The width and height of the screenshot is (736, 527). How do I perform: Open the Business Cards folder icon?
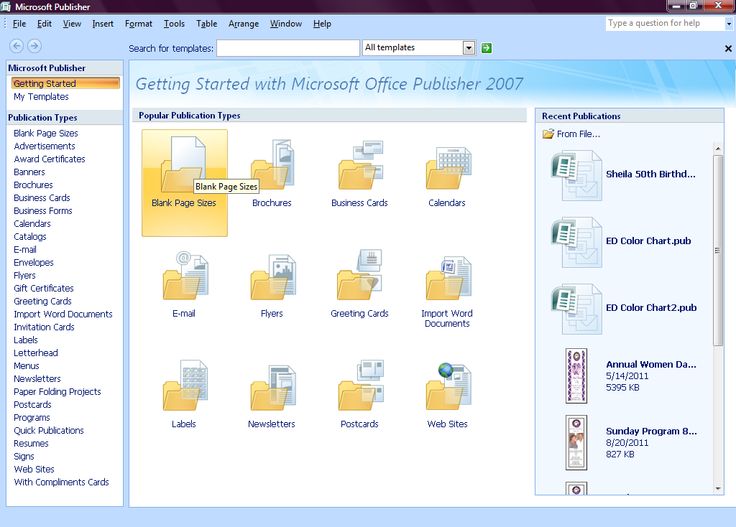[x=360, y=164]
